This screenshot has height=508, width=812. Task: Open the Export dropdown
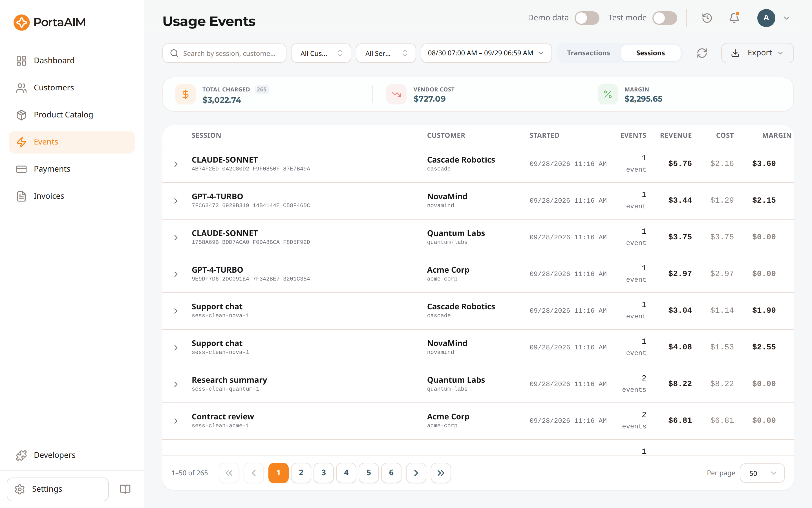coord(757,53)
